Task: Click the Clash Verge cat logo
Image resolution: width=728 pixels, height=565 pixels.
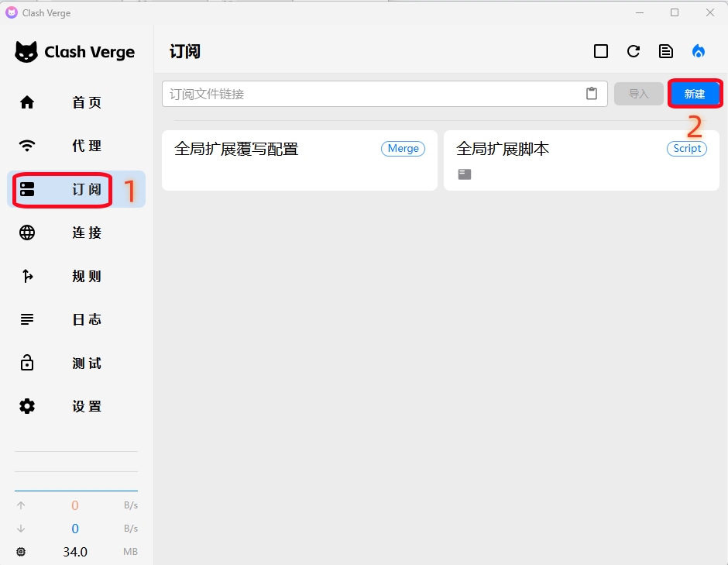Action: [x=26, y=52]
